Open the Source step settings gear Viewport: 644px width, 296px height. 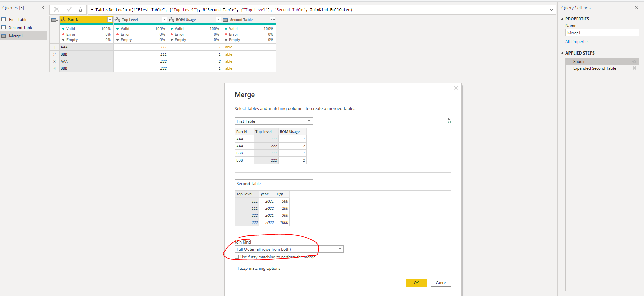[x=634, y=61]
